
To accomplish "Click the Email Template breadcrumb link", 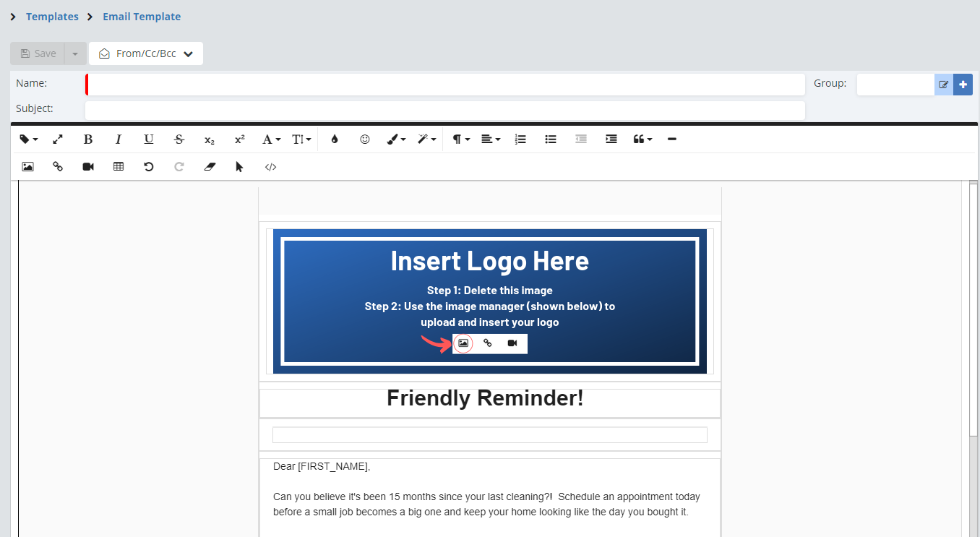I will pyautogui.click(x=142, y=17).
